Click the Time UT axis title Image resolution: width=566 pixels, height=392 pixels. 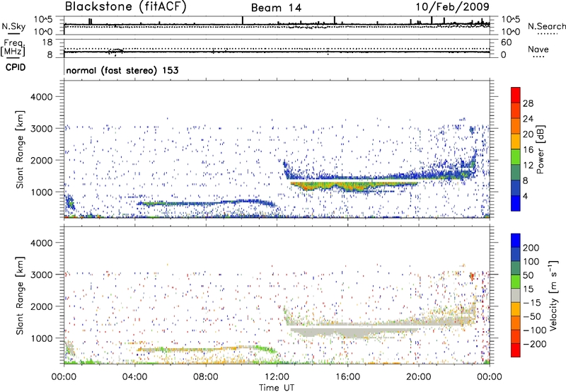pyautogui.click(x=277, y=388)
